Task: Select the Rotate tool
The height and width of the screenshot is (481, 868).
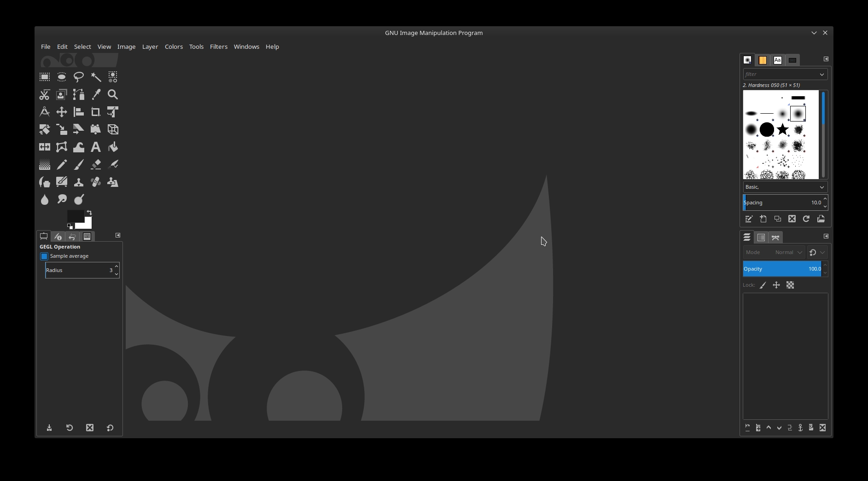Action: pos(45,129)
